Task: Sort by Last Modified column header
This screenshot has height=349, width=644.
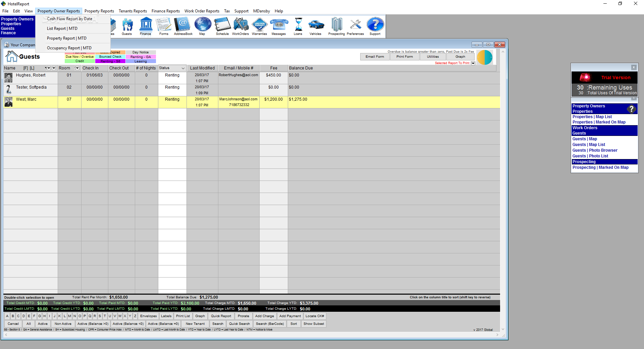Action: coord(202,68)
